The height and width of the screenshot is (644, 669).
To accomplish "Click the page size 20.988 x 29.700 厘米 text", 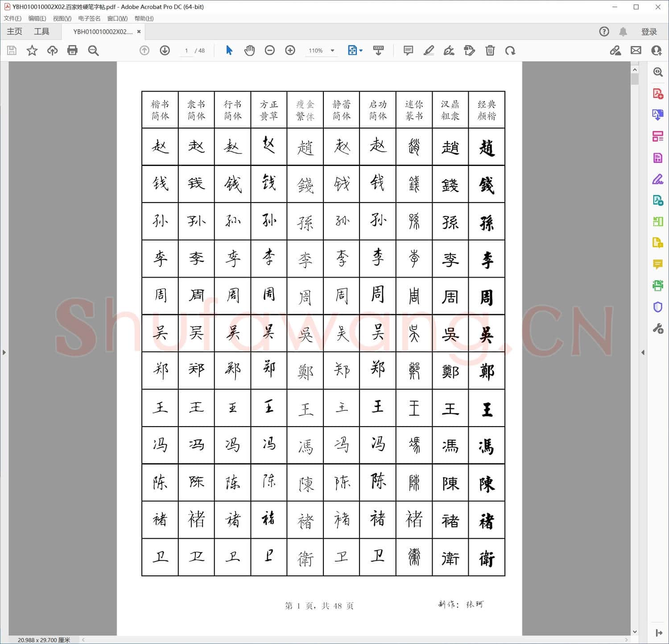I will (44, 640).
